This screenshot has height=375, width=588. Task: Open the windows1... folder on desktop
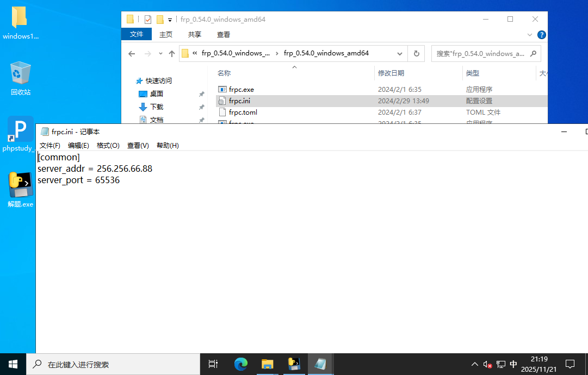(20, 23)
